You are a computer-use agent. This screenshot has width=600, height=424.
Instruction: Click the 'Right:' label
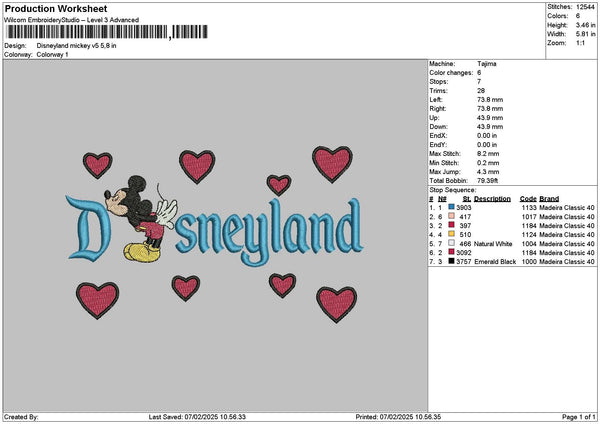438,109
